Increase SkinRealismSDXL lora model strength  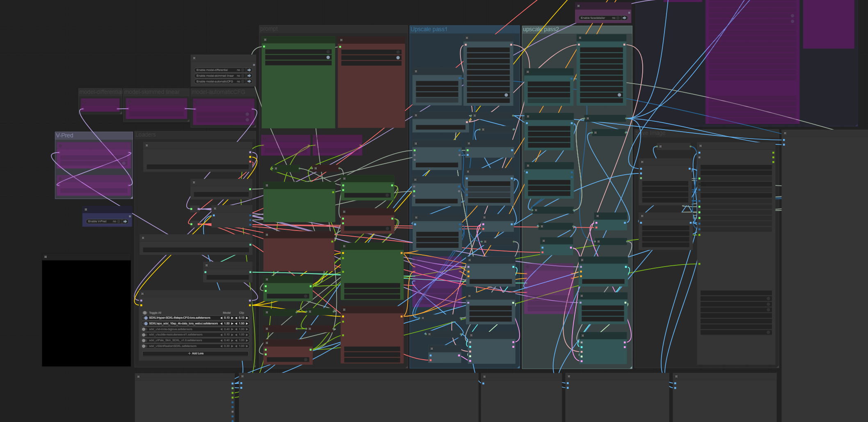pos(232,346)
